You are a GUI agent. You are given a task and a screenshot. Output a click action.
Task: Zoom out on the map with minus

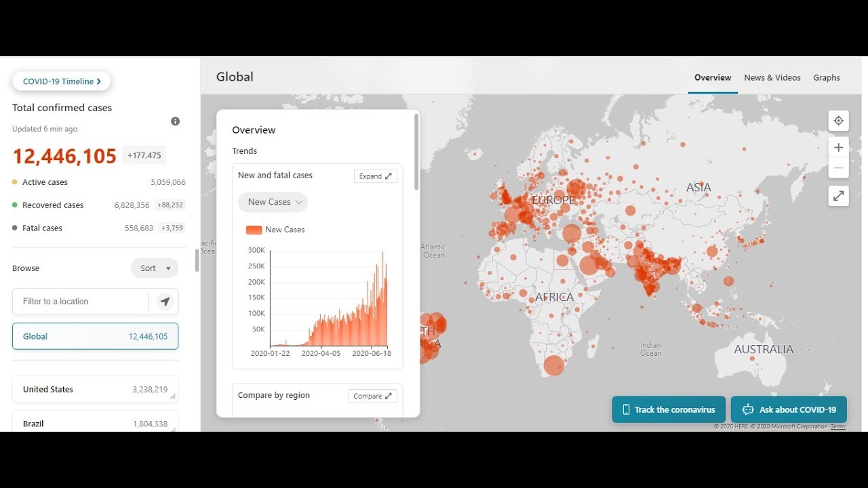pos(839,167)
